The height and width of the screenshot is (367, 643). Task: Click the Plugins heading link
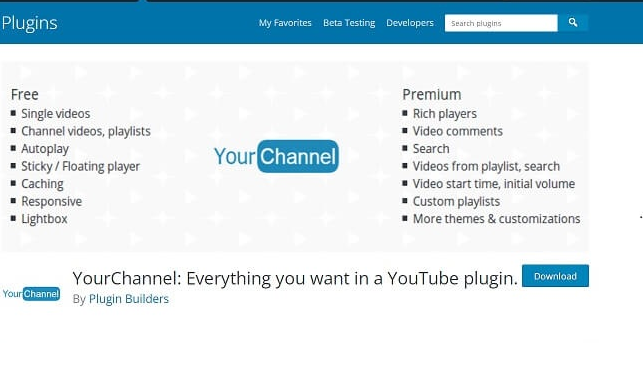click(x=29, y=23)
